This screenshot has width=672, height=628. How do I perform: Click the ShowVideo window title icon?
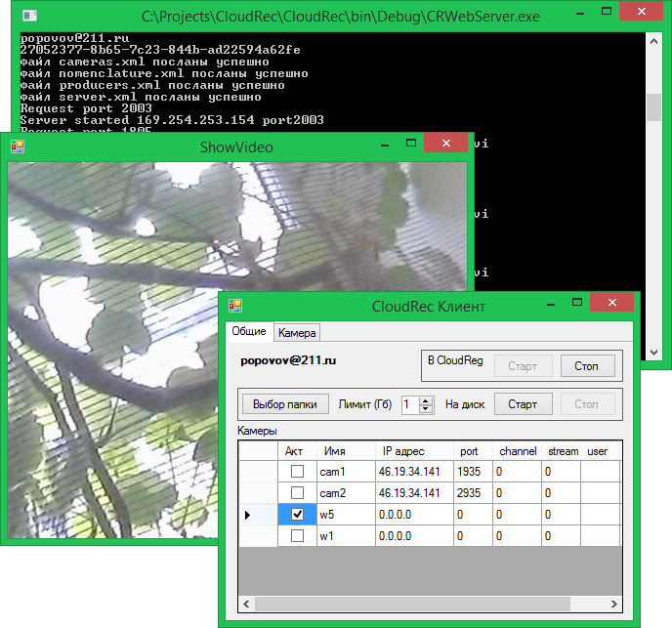coord(18,147)
